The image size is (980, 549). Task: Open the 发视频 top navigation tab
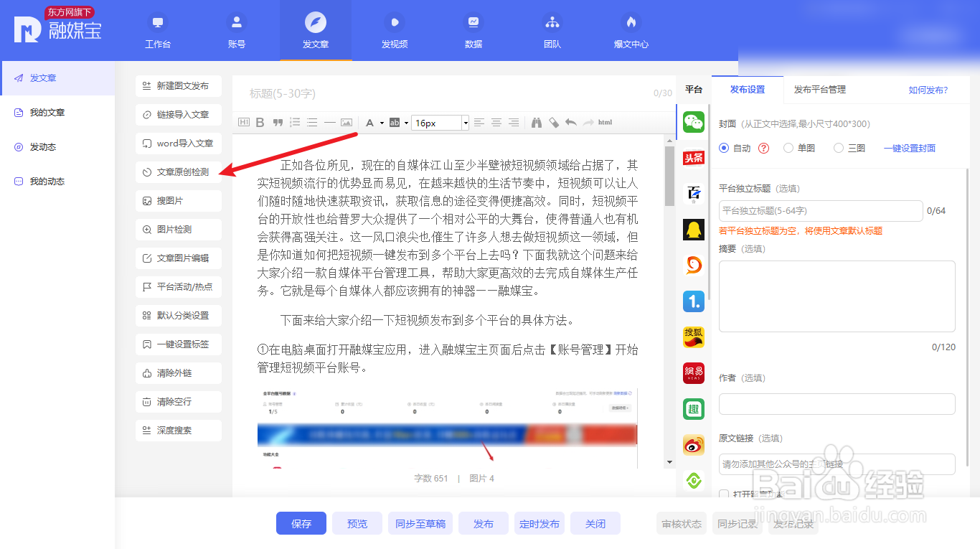395,31
